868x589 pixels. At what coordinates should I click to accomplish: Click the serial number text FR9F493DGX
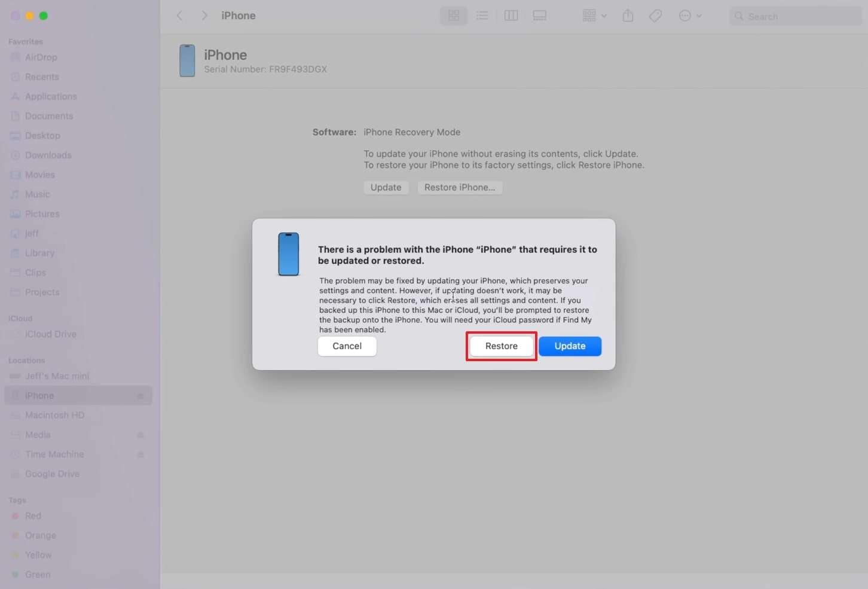(x=298, y=69)
